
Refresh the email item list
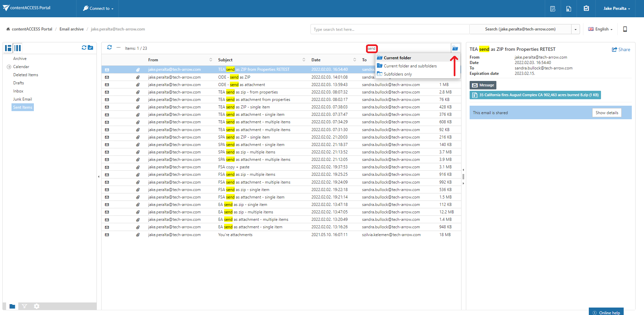(x=109, y=48)
